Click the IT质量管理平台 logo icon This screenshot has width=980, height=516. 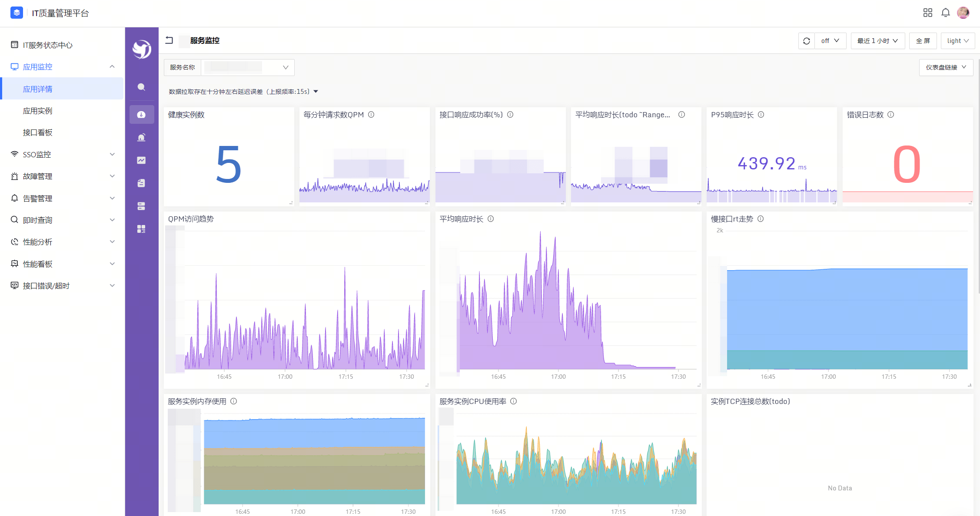point(17,13)
